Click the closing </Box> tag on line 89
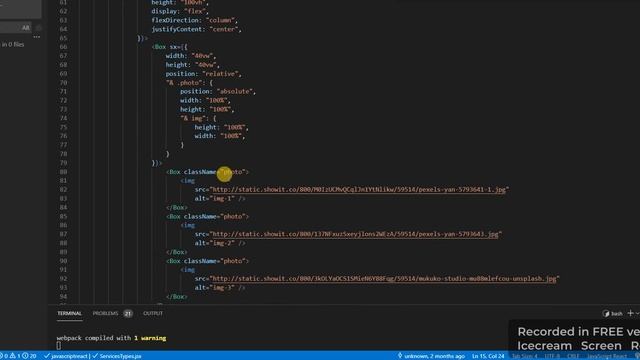640x360 pixels. point(177,252)
